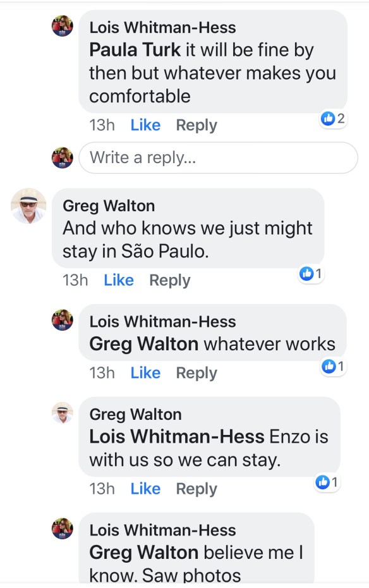Viewport: 369px width, 588px height.
Task: View like reaction on the "whatever works" reply
Action: click(x=333, y=366)
